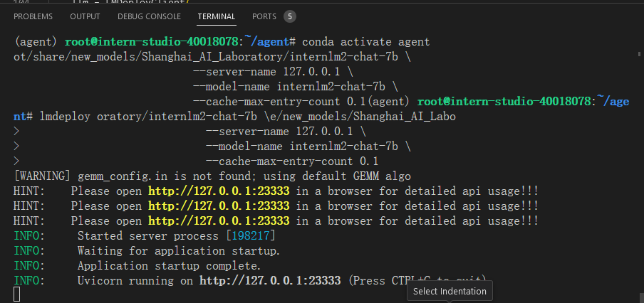
Task: Click the 'Application startup complete.' log line
Action: [169, 265]
